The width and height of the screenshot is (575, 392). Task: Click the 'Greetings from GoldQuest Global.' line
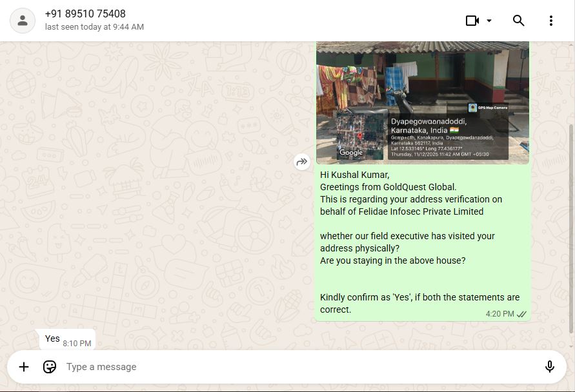(x=388, y=187)
